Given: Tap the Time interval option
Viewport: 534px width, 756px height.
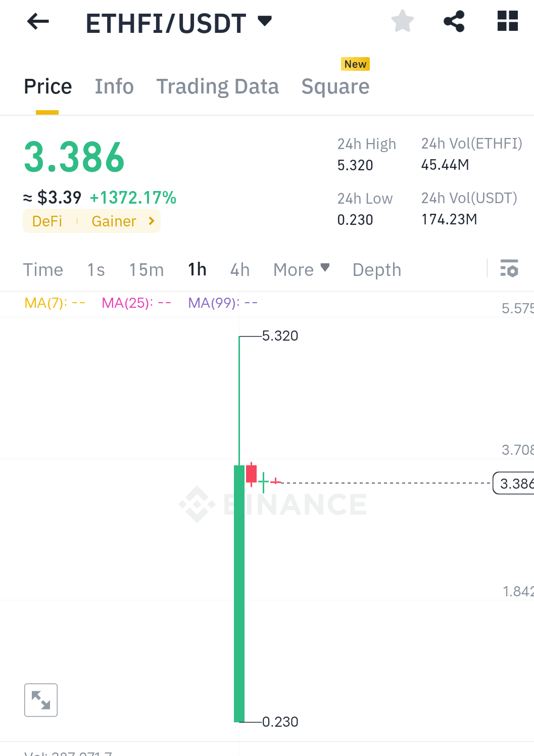Looking at the screenshot, I should pos(43,269).
